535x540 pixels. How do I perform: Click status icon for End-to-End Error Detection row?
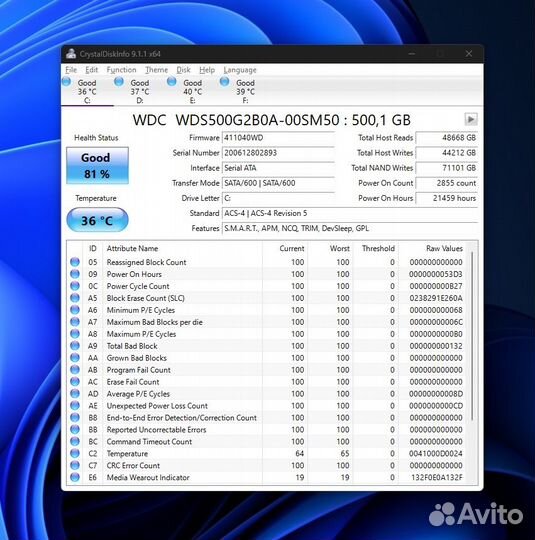click(75, 417)
